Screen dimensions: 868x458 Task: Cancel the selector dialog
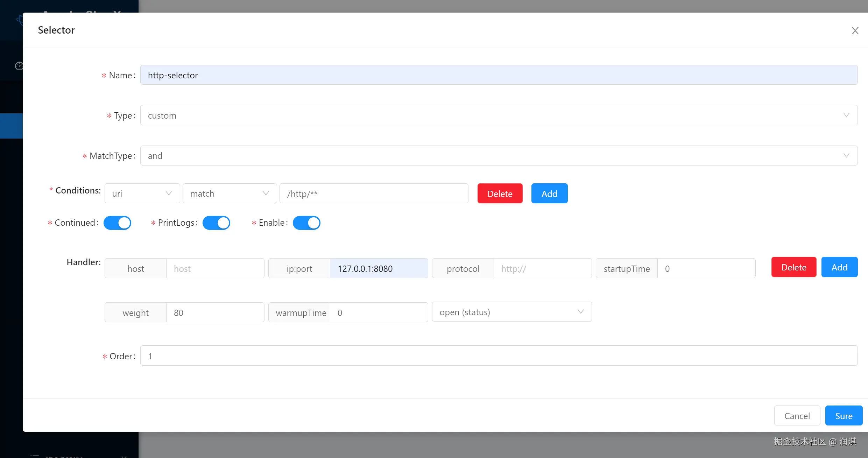coord(797,416)
